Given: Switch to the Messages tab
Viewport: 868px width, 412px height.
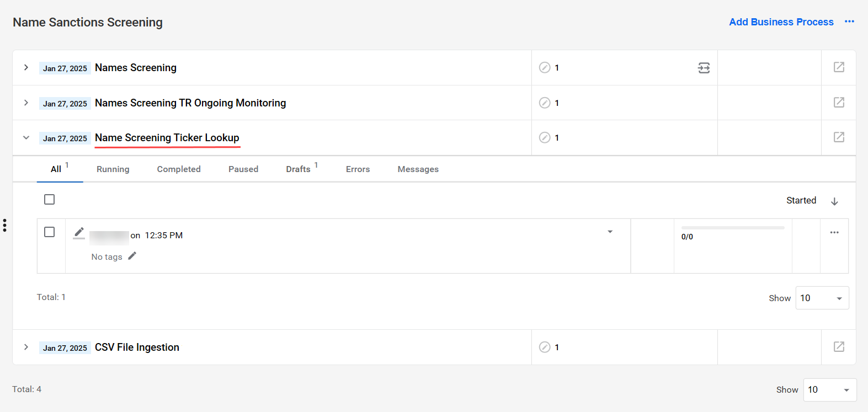Looking at the screenshot, I should 418,169.
